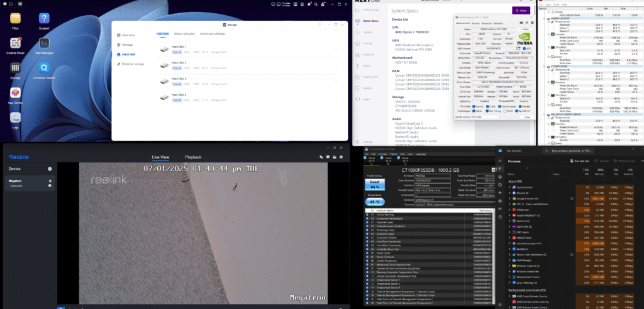Toggle the CUDA checkbox in GPU-Z
This screenshot has height=309, width=644.
coord(487,106)
